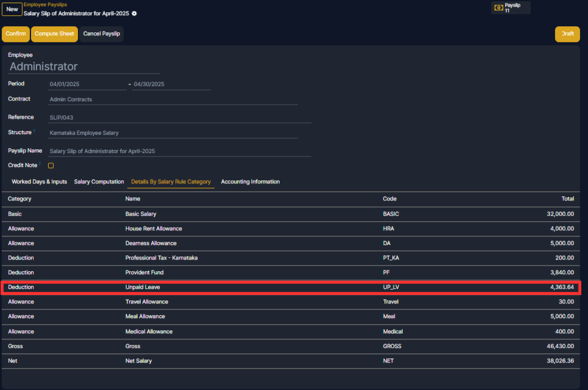This screenshot has width=588, height=390.
Task: Click the Cancel Payslip button
Action: tap(102, 34)
